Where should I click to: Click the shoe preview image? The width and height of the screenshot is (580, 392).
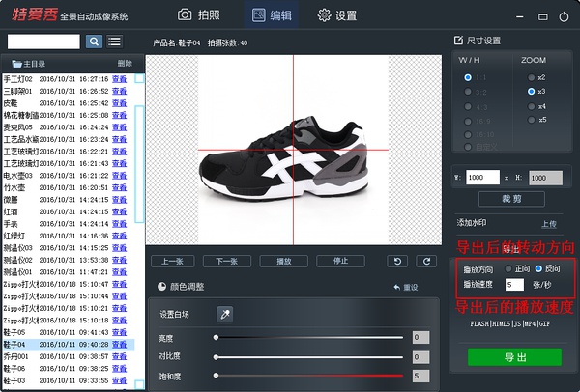293,150
